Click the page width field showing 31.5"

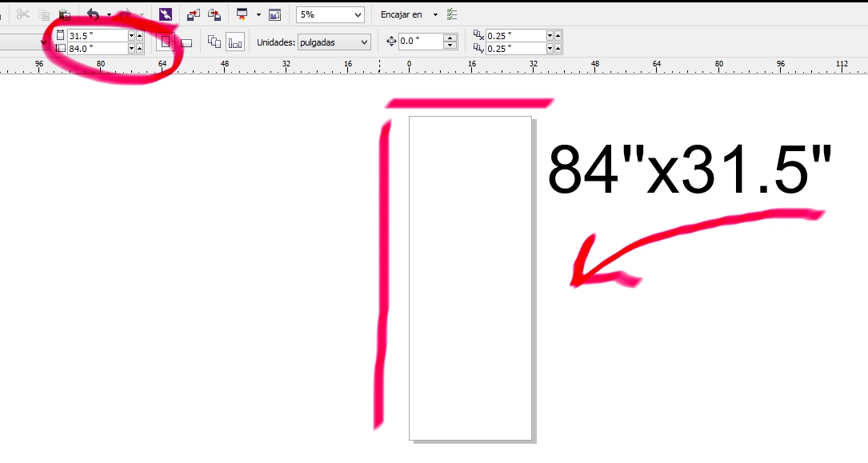coord(96,36)
